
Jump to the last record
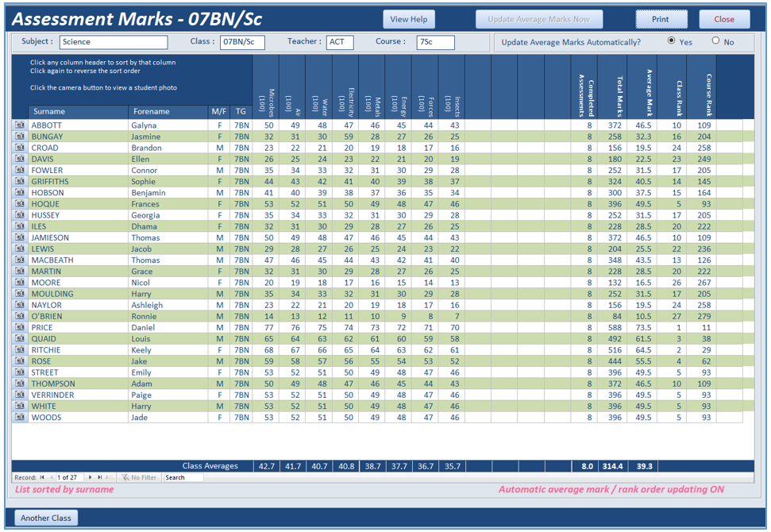[x=100, y=477]
